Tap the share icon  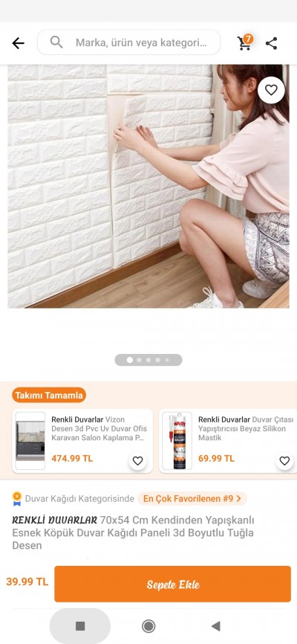(271, 43)
